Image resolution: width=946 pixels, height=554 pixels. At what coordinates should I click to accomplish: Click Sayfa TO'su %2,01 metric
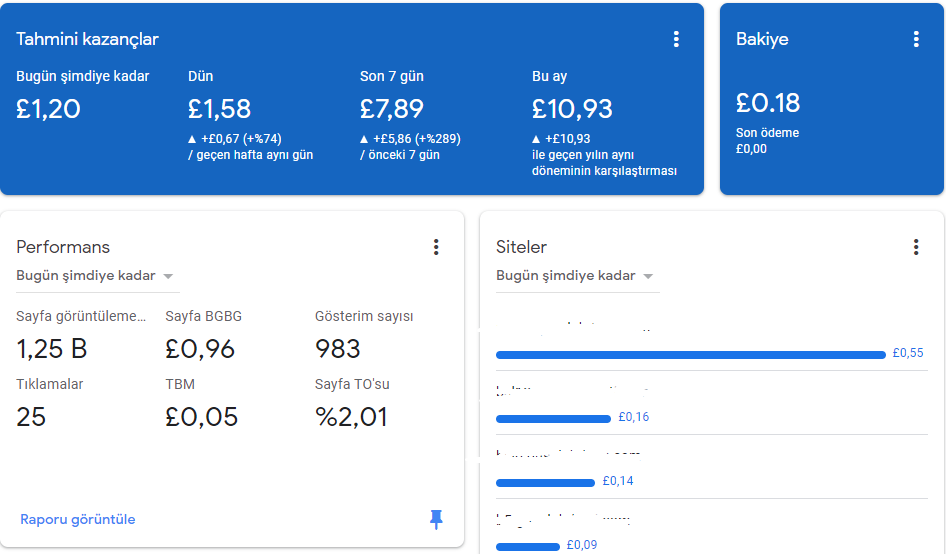(351, 417)
